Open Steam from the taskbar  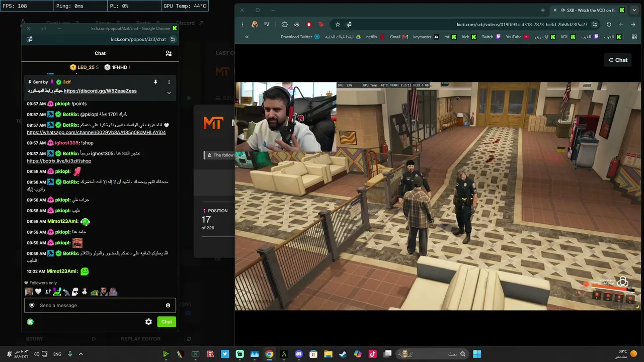pyautogui.click(x=343, y=354)
